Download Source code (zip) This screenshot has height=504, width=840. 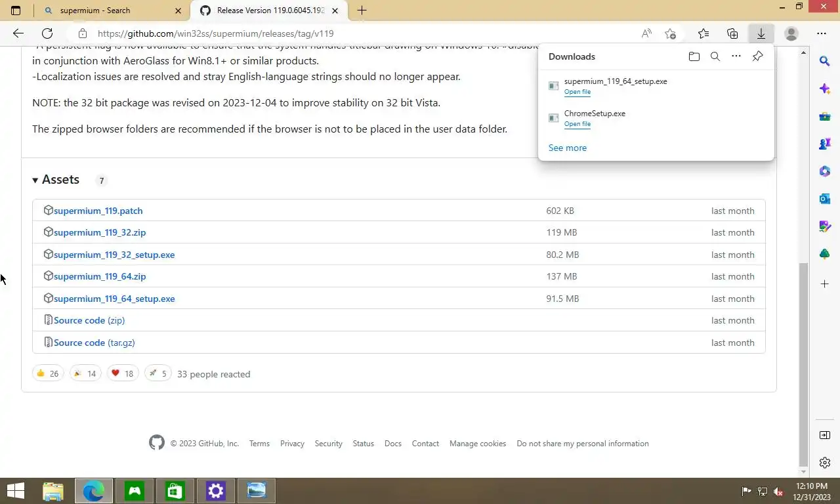tap(89, 320)
